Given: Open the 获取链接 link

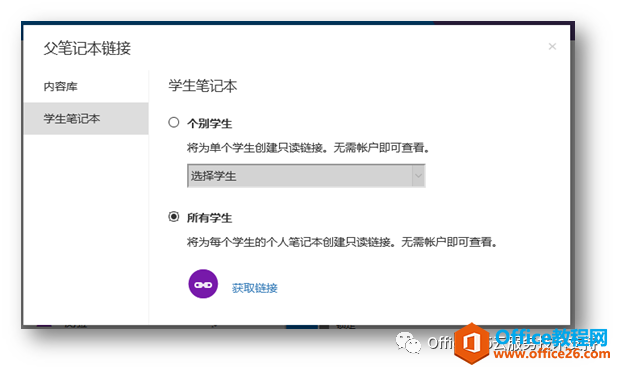Looking at the screenshot, I should [255, 288].
